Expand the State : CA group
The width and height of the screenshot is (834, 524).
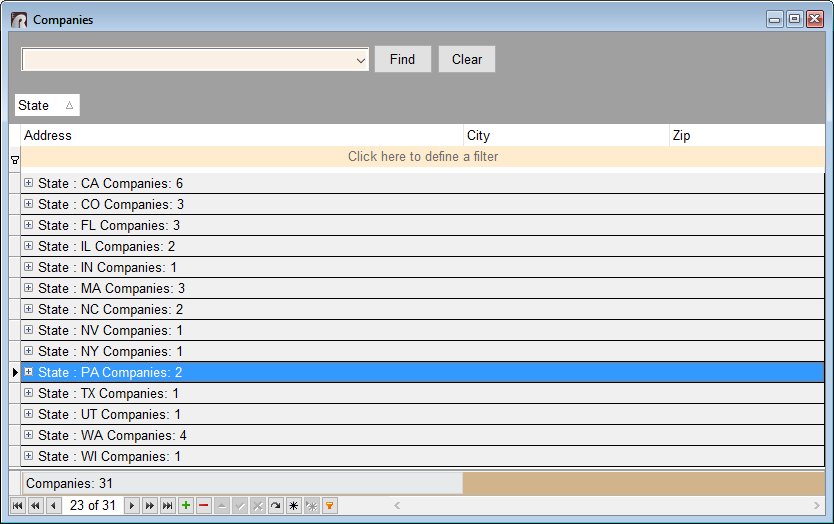tap(29, 183)
